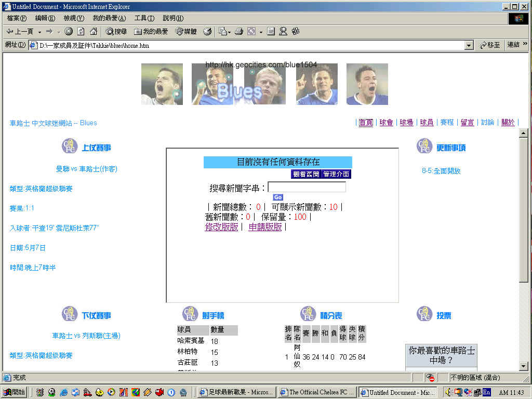Click the 修改版版 link
Viewport: 532px width, 399px height.
[221, 227]
